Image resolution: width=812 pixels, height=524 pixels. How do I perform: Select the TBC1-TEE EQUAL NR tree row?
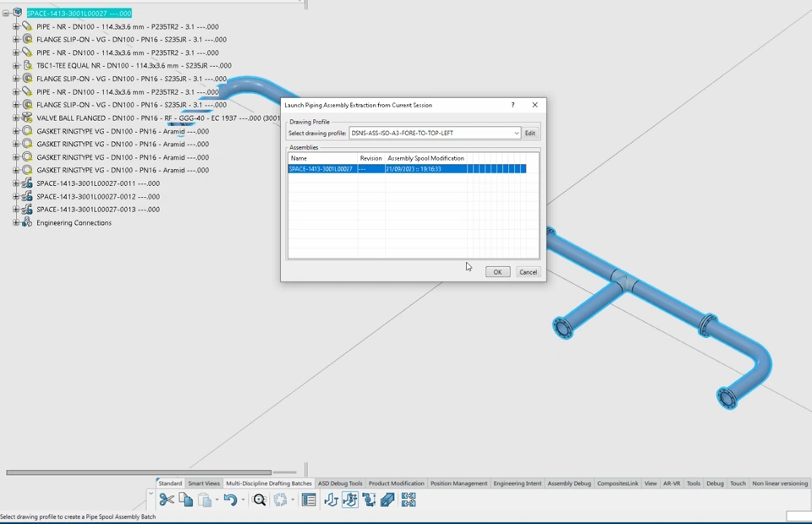(x=134, y=66)
